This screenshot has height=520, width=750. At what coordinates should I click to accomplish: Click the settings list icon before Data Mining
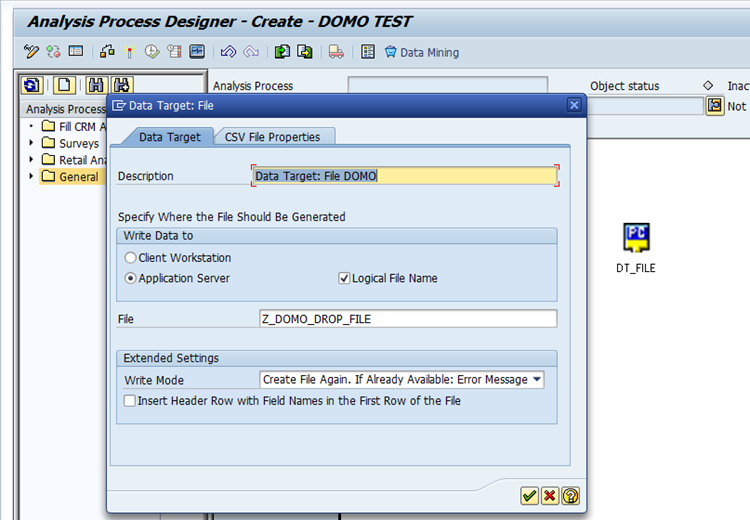(x=368, y=51)
